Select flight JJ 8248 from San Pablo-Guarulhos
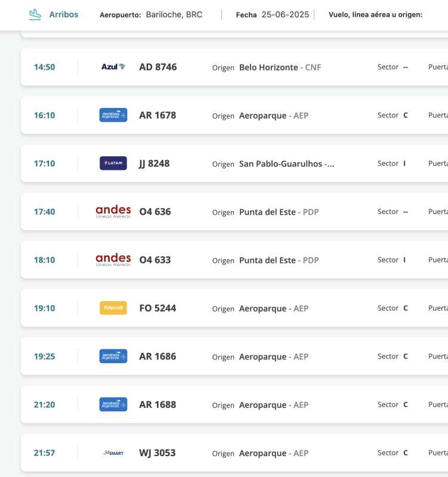Viewport: 448px width, 477px height. tap(154, 163)
